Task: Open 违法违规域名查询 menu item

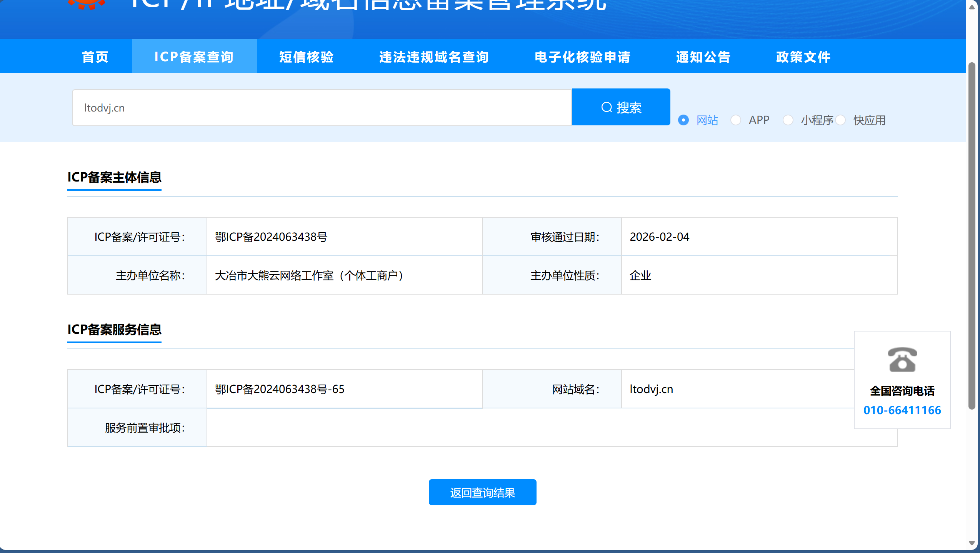Action: [434, 57]
